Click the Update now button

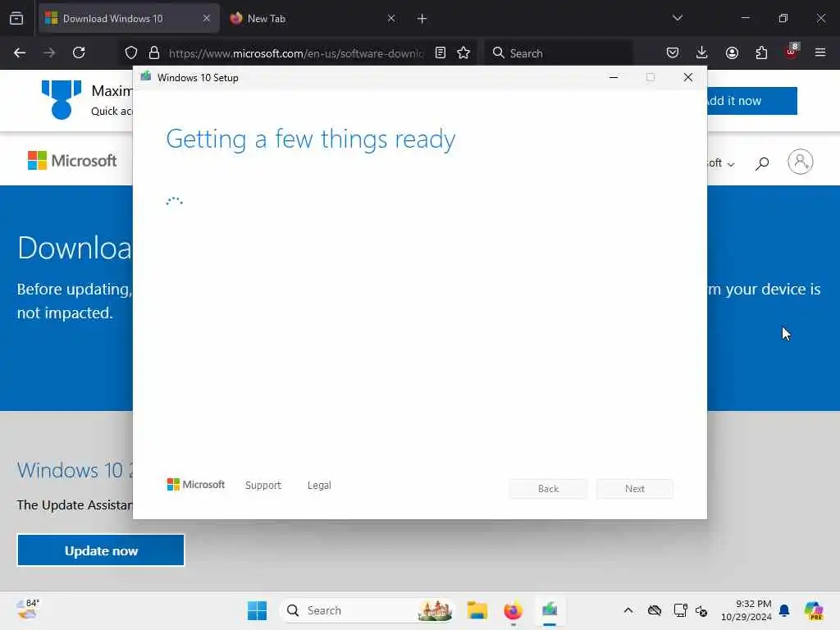click(x=101, y=550)
